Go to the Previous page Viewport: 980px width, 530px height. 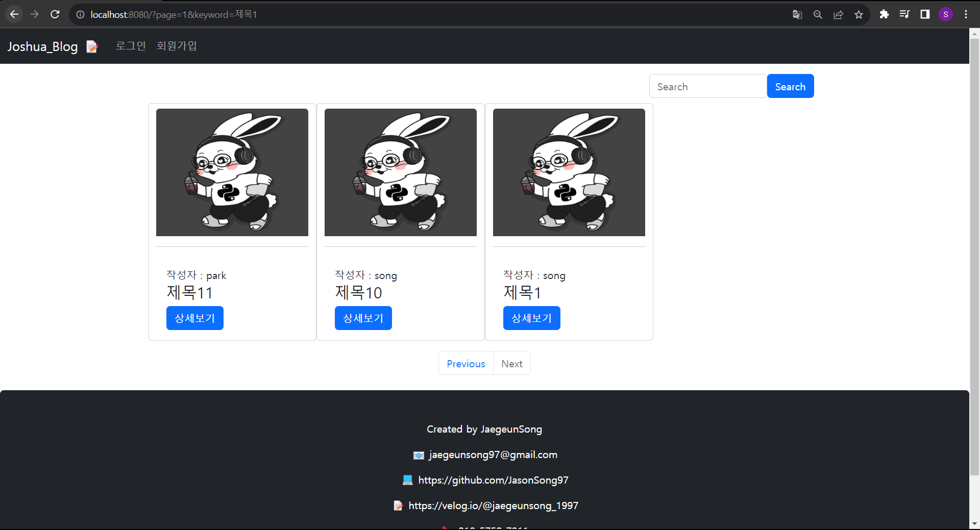coord(466,363)
